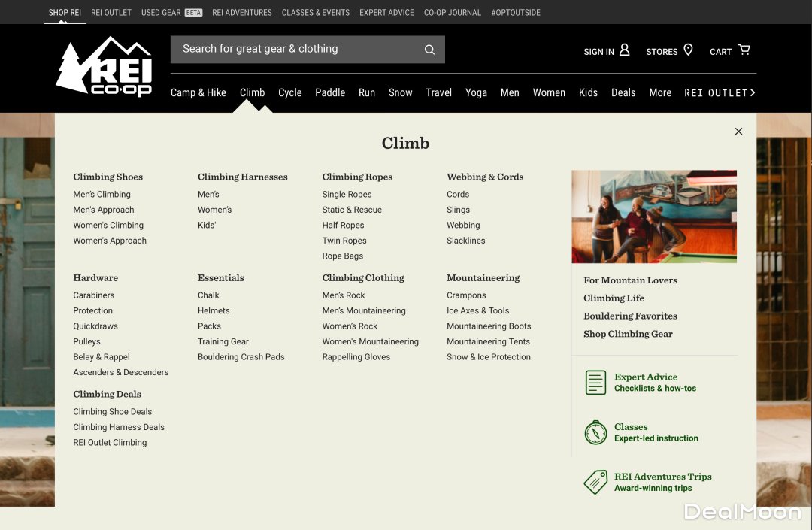Click the REI Co-op logo
The width and height of the screenshot is (812, 530).
pos(104,66)
